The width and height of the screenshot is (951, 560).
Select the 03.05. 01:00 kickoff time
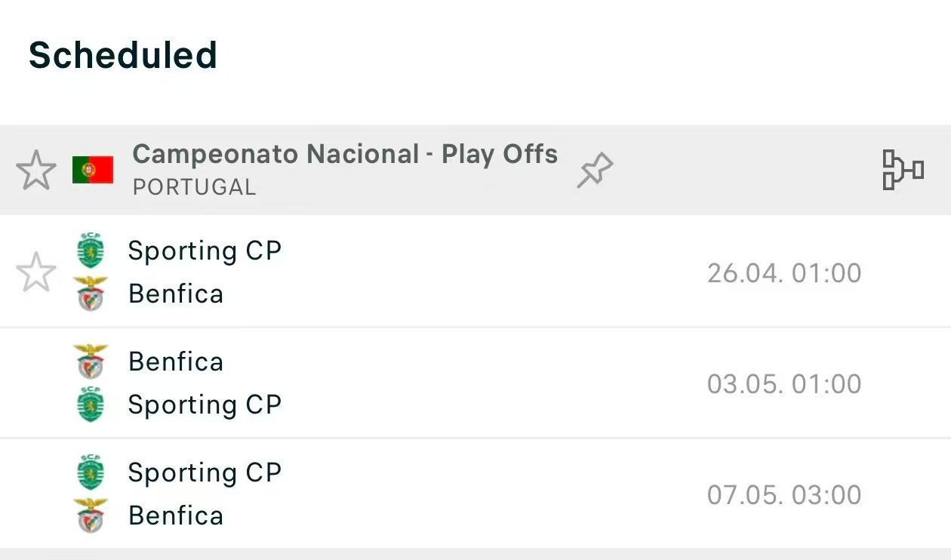click(783, 384)
